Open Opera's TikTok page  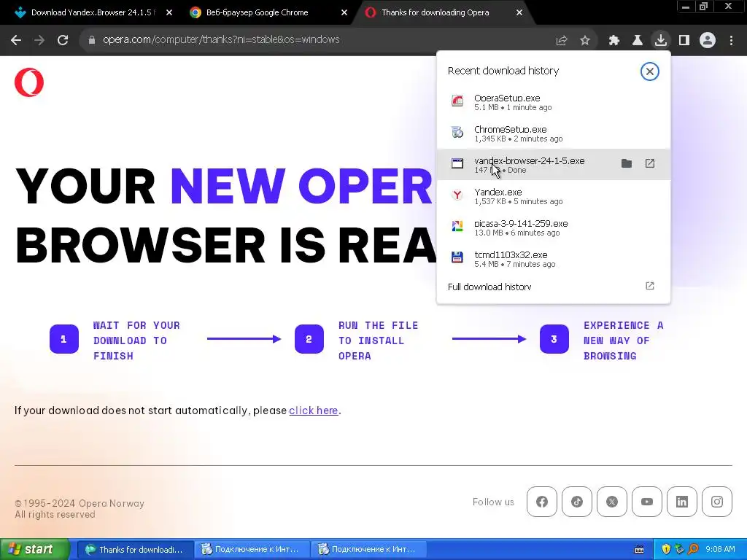point(577,502)
